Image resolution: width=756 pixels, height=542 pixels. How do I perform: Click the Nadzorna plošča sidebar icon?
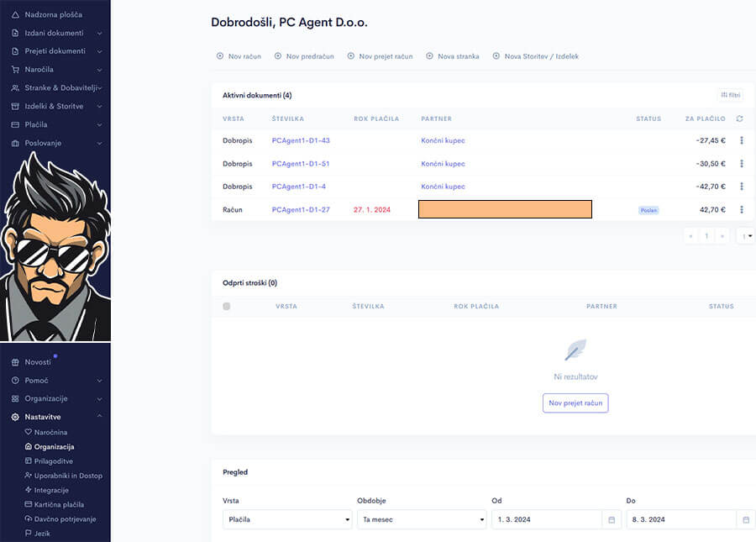(15, 15)
